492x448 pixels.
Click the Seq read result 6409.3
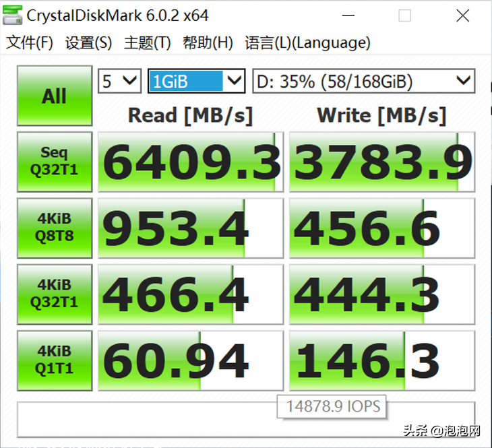(x=191, y=162)
